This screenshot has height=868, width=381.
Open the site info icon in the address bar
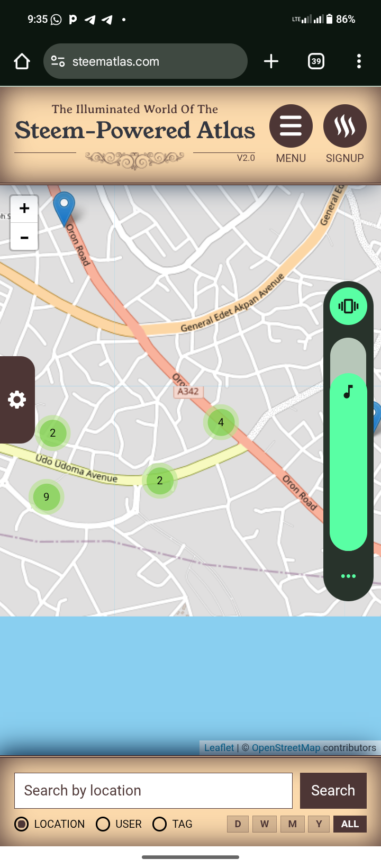click(58, 61)
